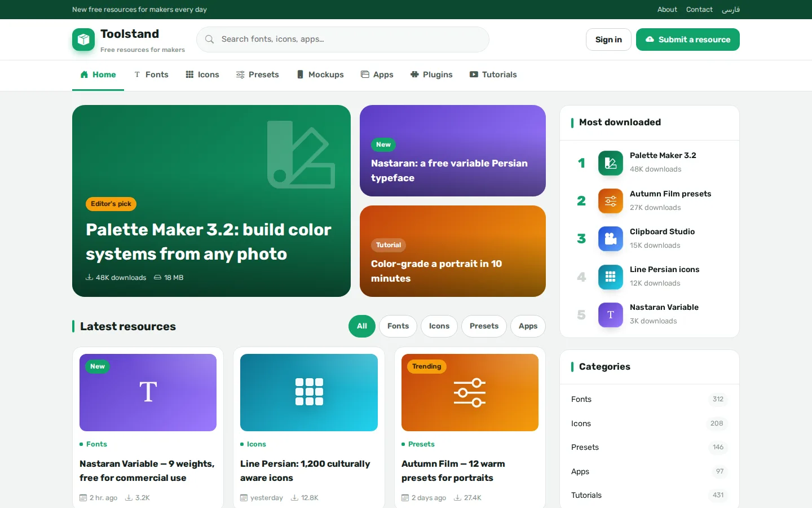
Task: Switch language to فارسی
Action: pos(731,10)
